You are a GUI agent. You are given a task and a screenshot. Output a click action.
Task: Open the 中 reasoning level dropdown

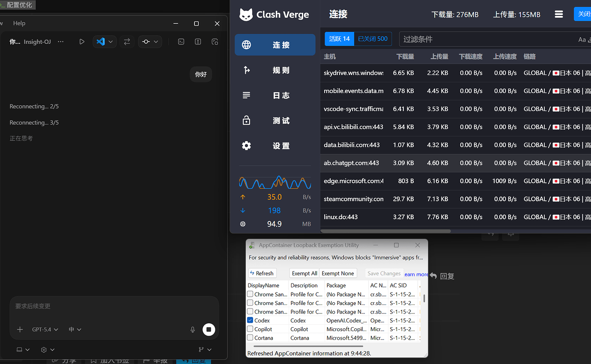click(75, 329)
